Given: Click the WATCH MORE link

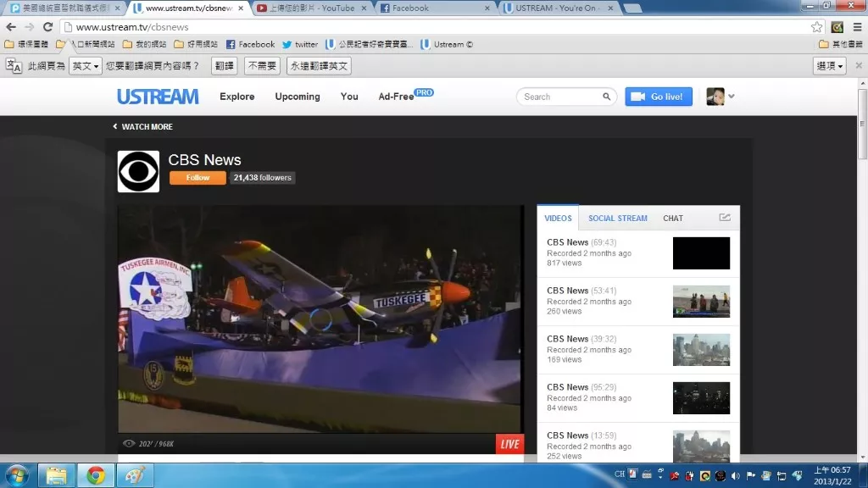Looking at the screenshot, I should [142, 127].
